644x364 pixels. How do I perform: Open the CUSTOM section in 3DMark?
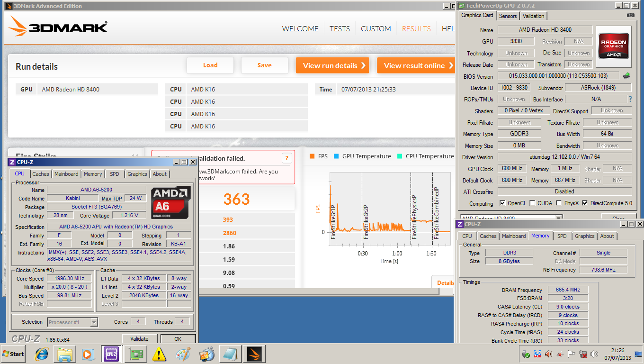[376, 28]
